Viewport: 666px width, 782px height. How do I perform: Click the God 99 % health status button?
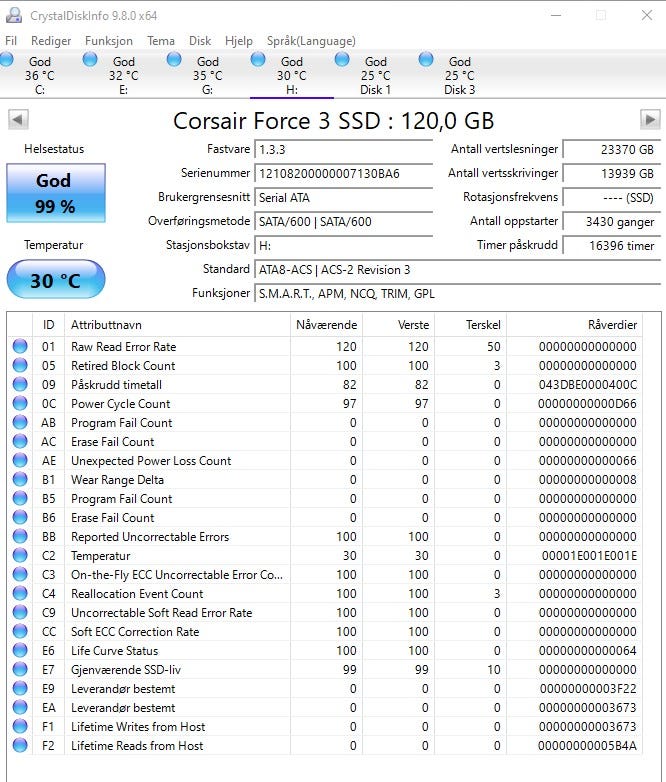(56, 193)
